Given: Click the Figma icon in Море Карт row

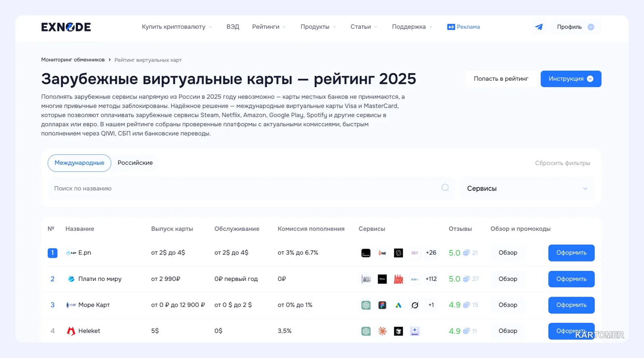Looking at the screenshot, I should click(382, 305).
